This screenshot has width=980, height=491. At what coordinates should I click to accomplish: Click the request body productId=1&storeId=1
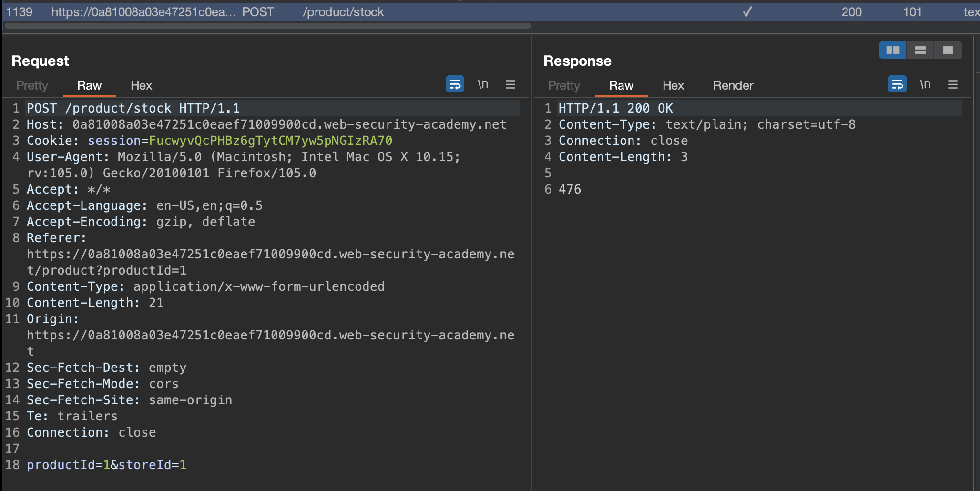pos(106,465)
